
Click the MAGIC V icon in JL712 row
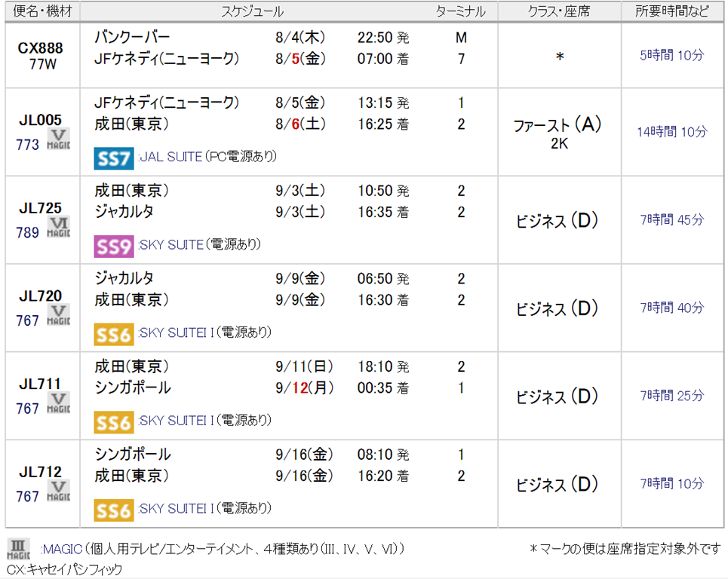pyautogui.click(x=59, y=491)
